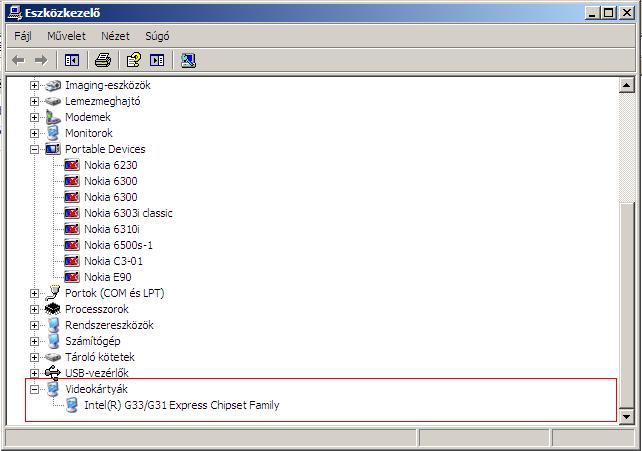642x451 pixels.
Task: Click the disabled icon beside Nokia 6310i
Action: 72,229
